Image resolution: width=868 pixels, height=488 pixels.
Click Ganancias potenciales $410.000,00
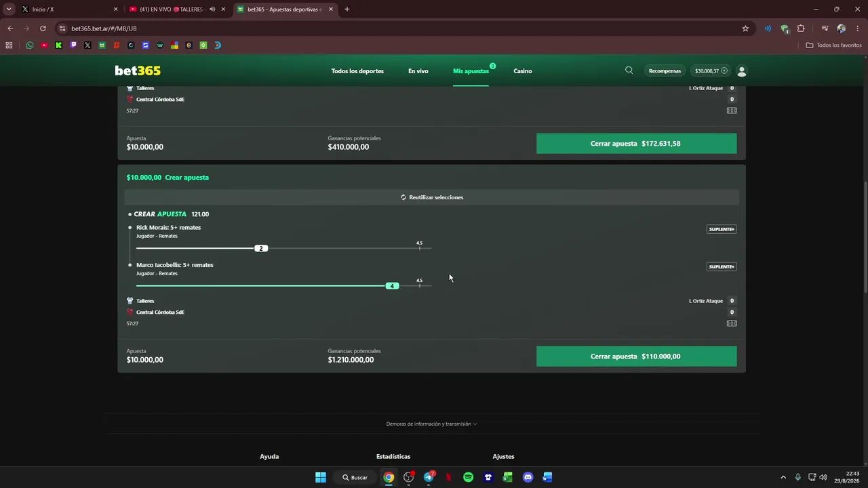tap(354, 143)
